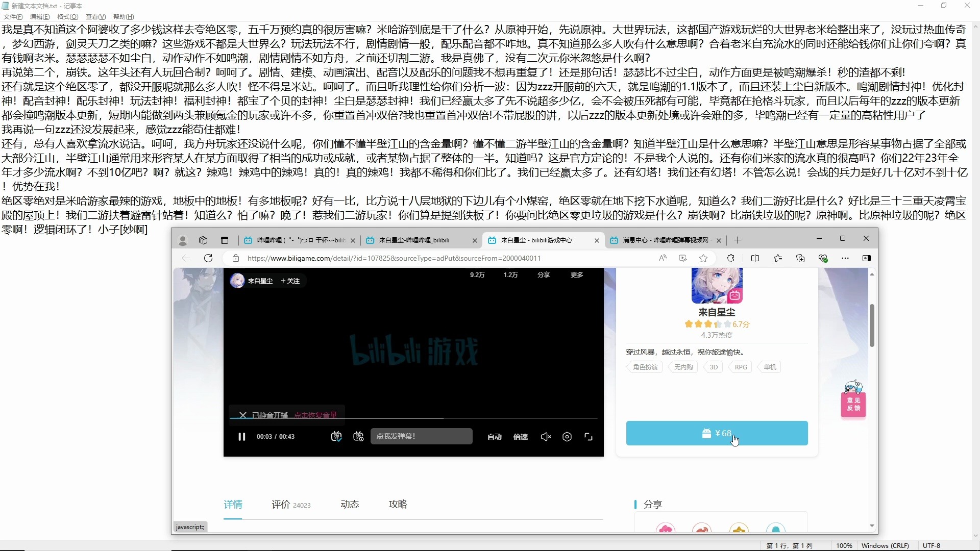This screenshot has width=980, height=551.
Task: Click 点击恢复音量 to restore volume
Action: (315, 415)
